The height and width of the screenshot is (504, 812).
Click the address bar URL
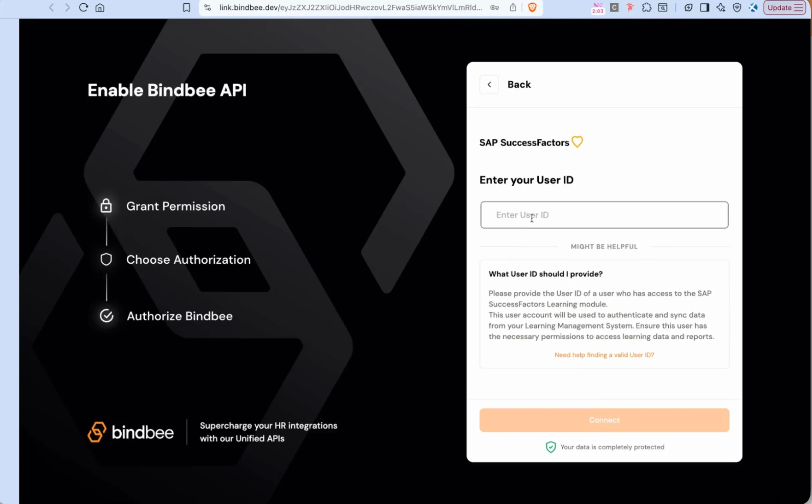tap(351, 7)
